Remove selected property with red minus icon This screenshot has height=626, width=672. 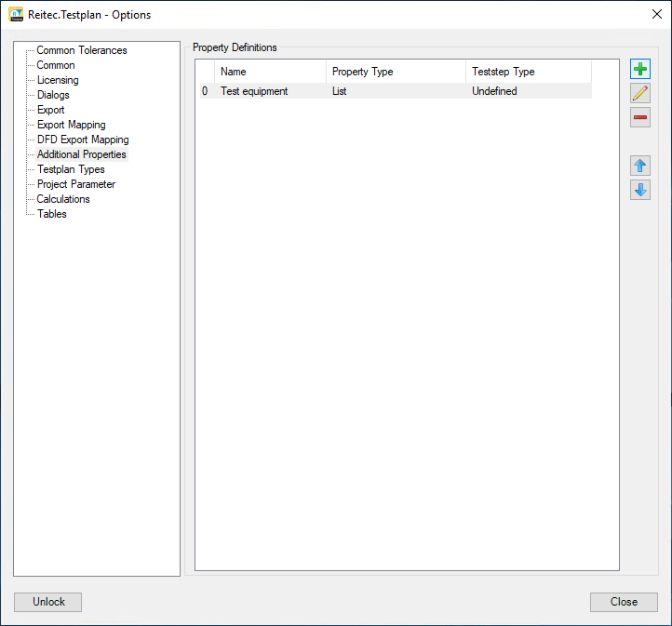pos(640,118)
